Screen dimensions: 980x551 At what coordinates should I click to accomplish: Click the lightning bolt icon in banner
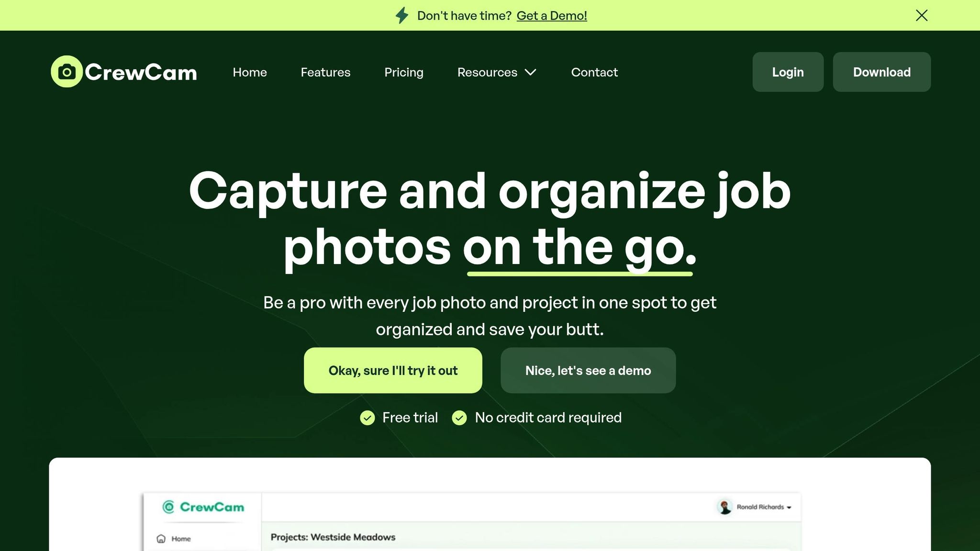point(402,15)
